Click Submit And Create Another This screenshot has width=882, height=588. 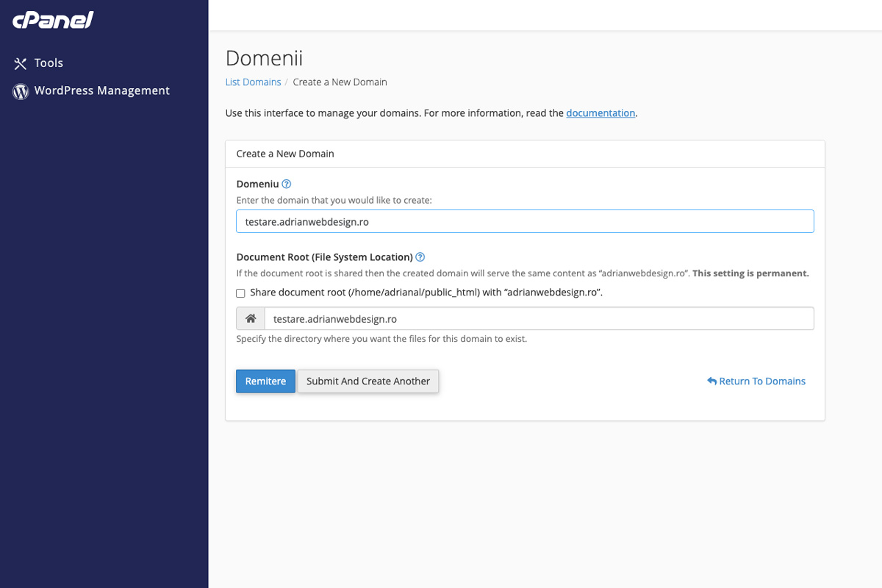368,381
